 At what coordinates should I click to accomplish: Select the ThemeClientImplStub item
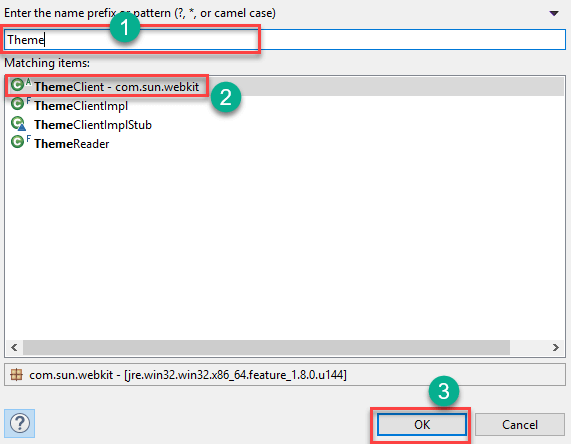93,125
